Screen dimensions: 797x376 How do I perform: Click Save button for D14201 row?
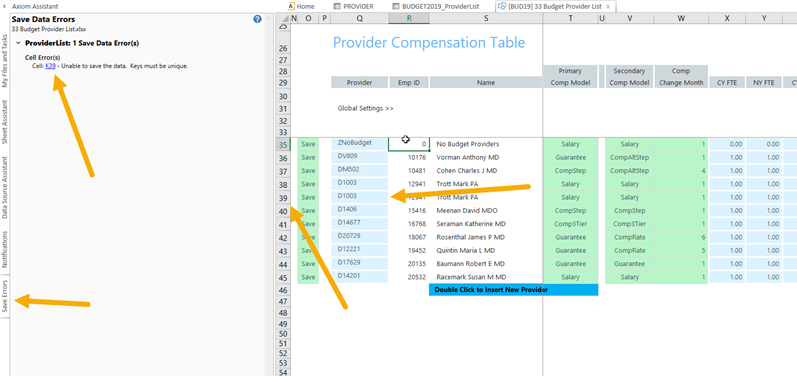tap(308, 277)
